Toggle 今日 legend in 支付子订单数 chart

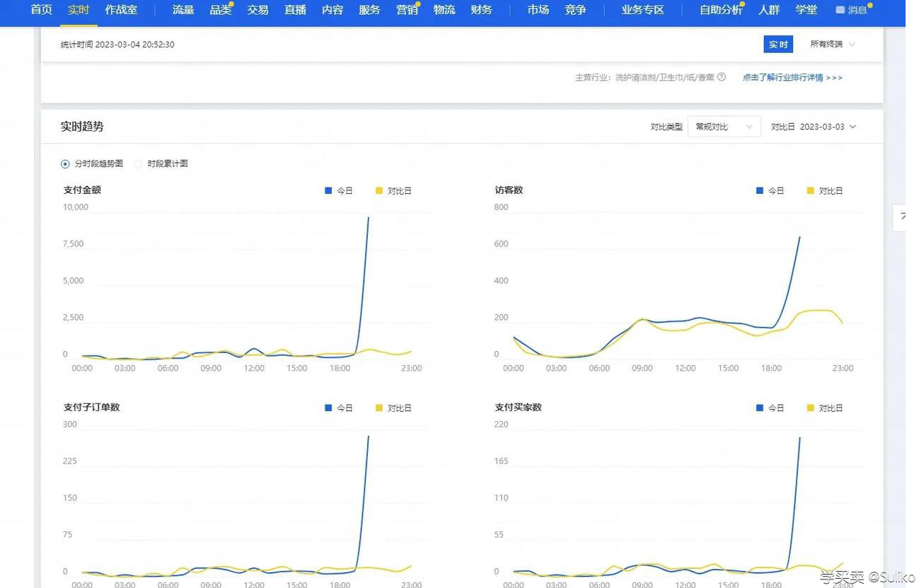pos(339,408)
